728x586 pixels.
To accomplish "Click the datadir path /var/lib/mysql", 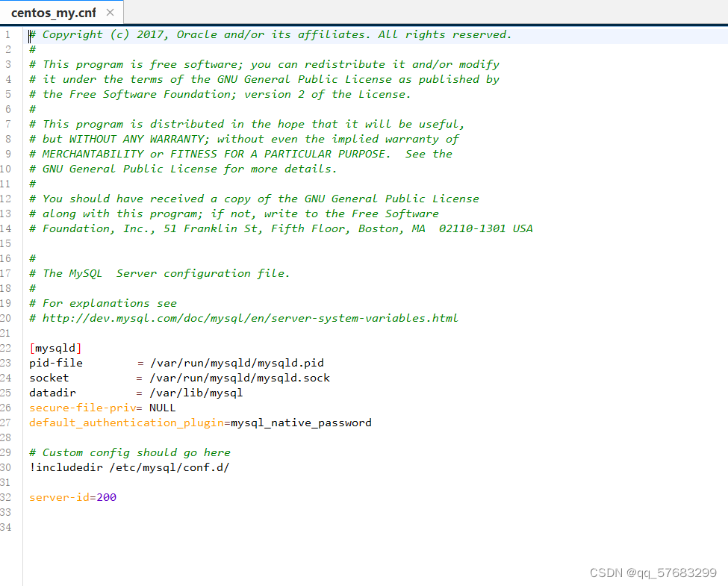I will click(x=196, y=393).
